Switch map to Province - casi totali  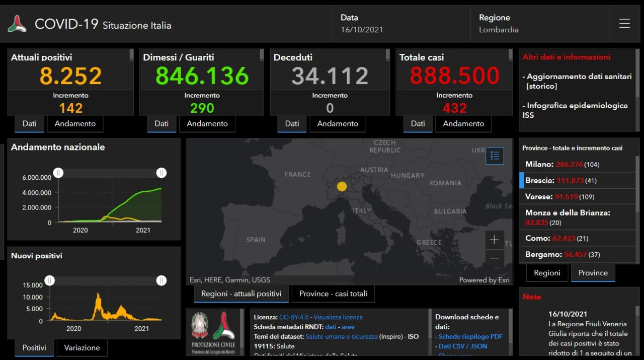click(x=333, y=294)
